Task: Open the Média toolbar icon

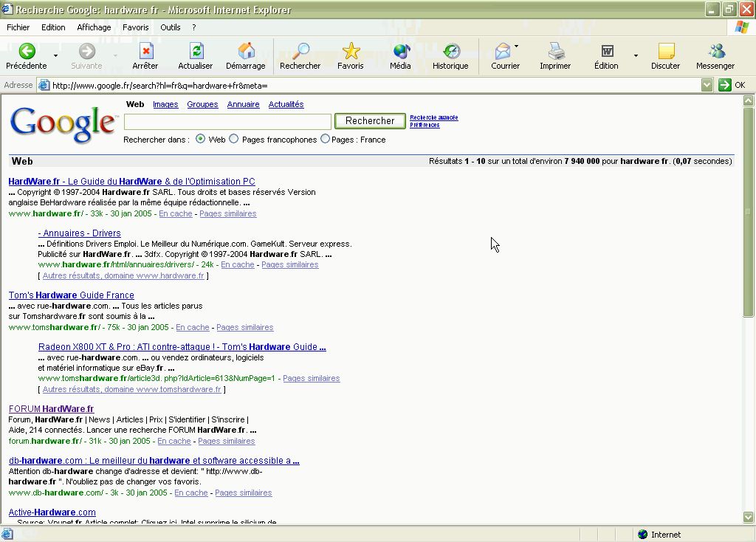Action: [401, 51]
